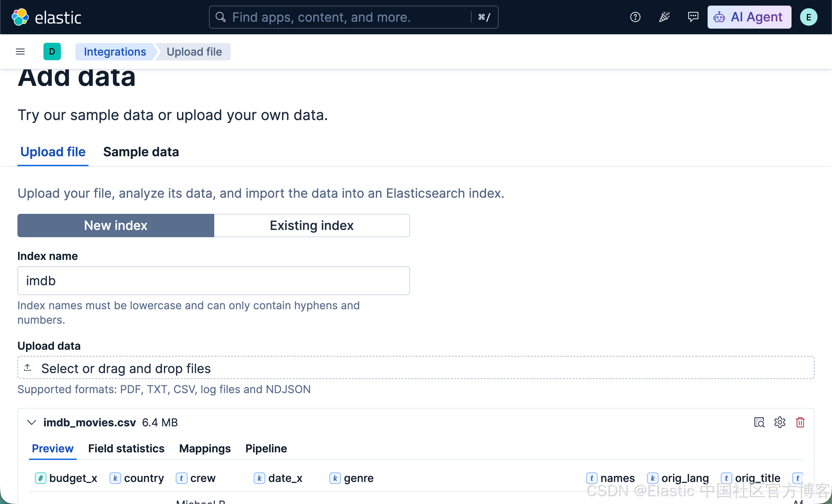832x504 pixels.
Task: Open the D space selector
Action: coord(52,52)
